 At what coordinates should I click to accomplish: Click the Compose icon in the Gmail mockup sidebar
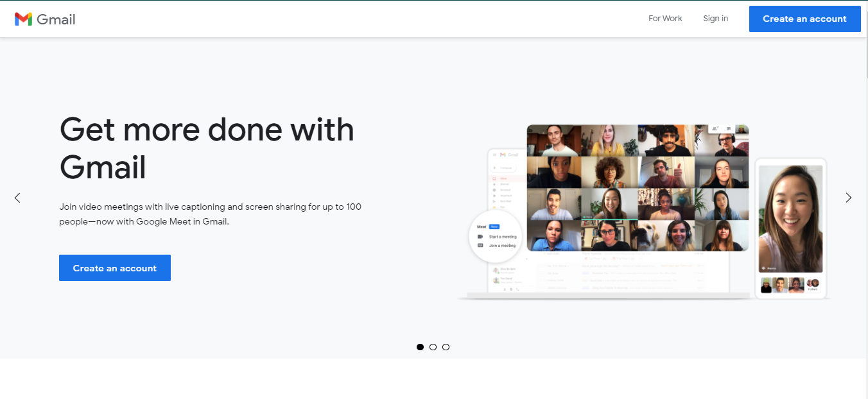[x=496, y=167]
